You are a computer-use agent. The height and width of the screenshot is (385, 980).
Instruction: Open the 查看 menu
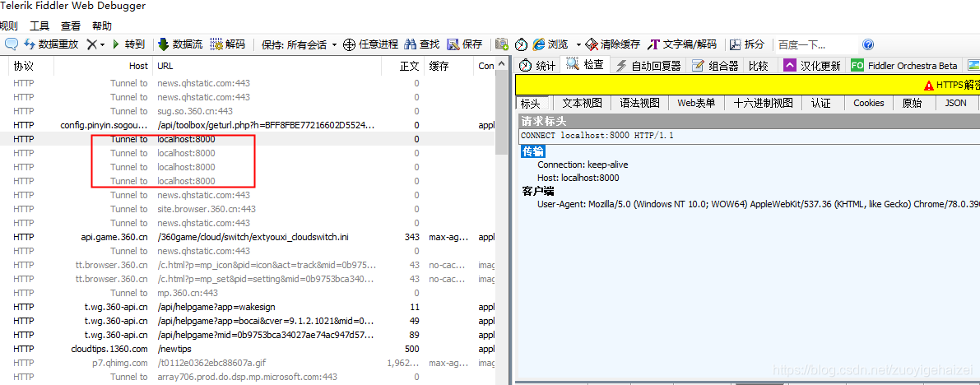pos(71,26)
